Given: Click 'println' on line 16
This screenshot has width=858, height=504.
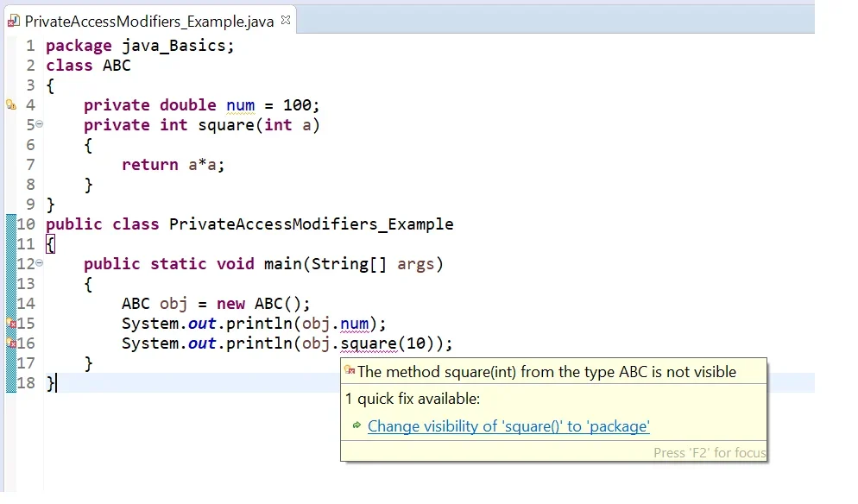Looking at the screenshot, I should [259, 343].
